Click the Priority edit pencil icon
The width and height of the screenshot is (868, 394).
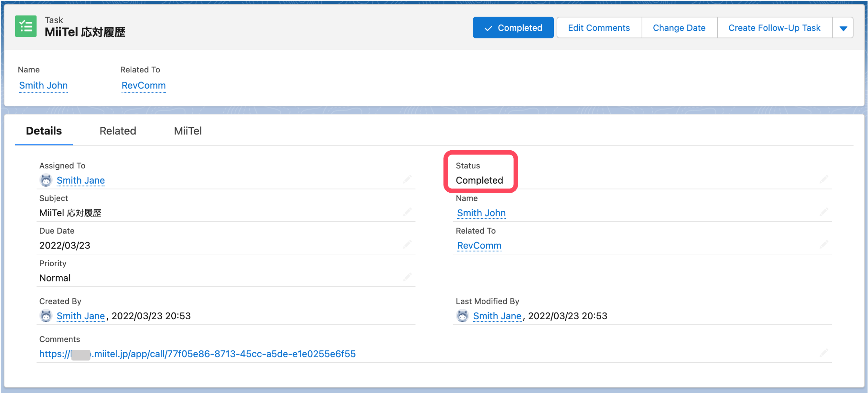pos(407,277)
